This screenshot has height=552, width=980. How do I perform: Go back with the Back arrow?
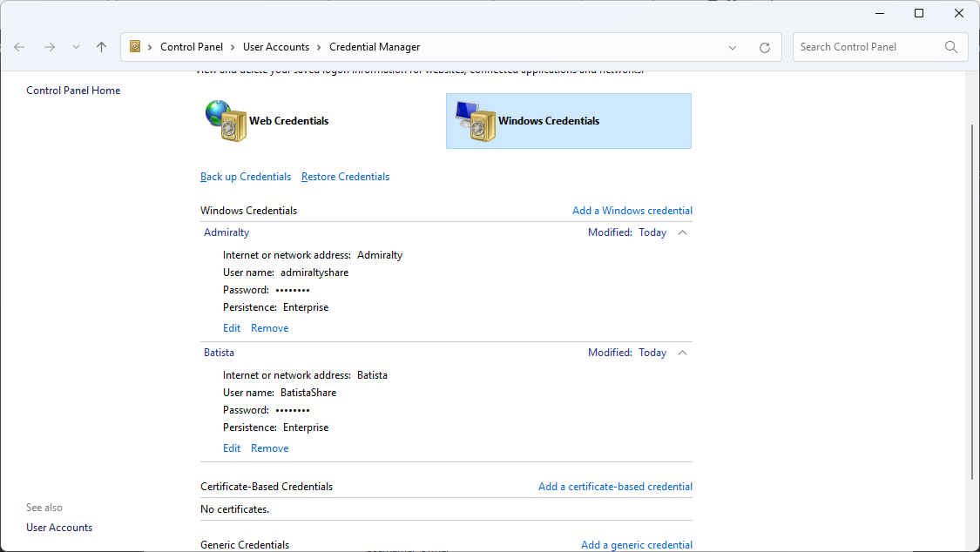19,47
